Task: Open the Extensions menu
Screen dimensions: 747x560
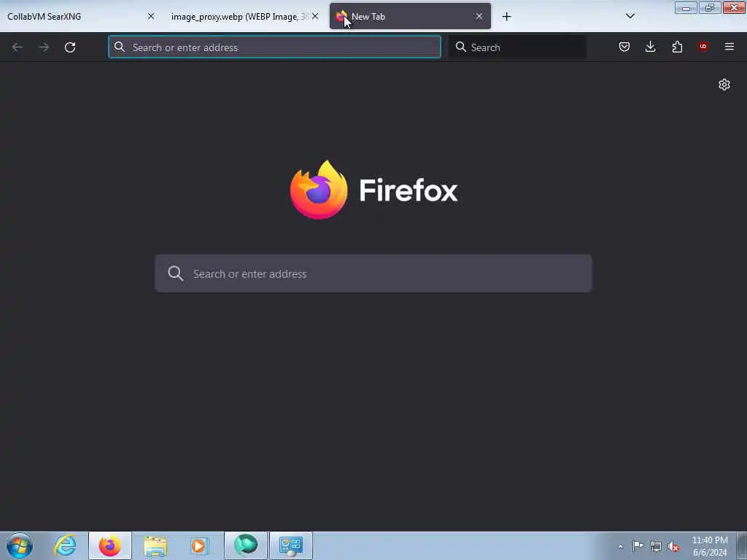Action: pos(677,47)
